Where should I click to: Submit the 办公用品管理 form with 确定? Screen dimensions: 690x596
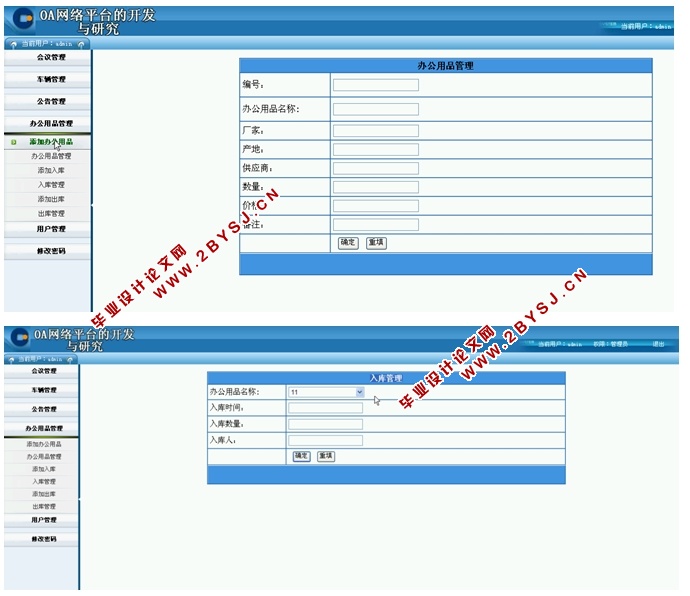tap(348, 243)
